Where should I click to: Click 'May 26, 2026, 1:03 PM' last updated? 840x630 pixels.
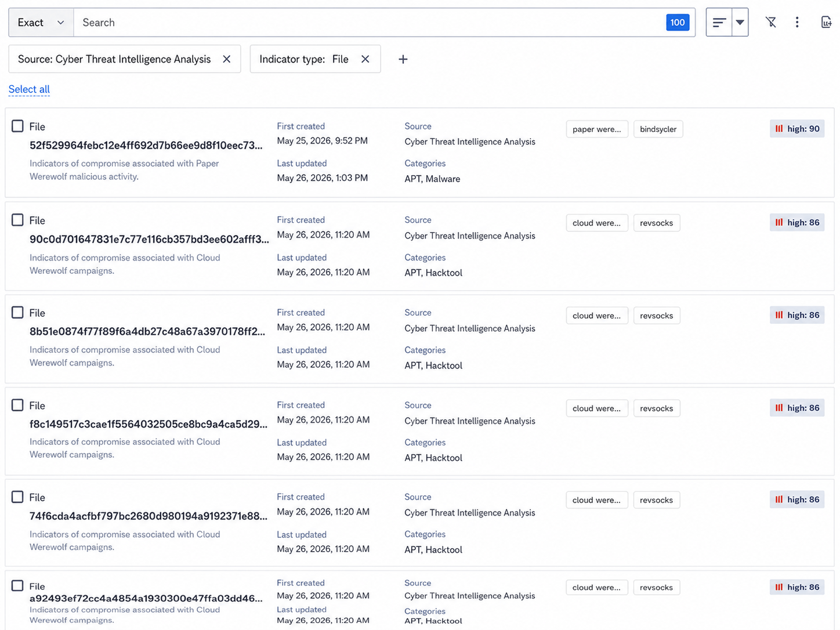tap(322, 178)
